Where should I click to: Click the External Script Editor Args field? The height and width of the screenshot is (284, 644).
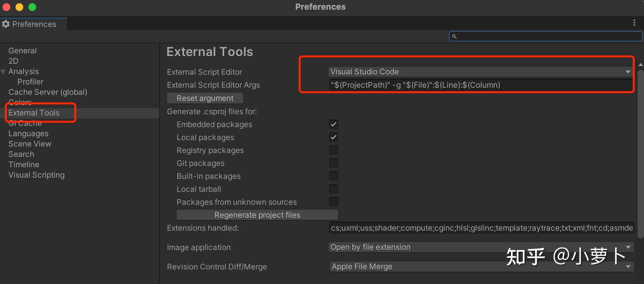click(x=480, y=85)
